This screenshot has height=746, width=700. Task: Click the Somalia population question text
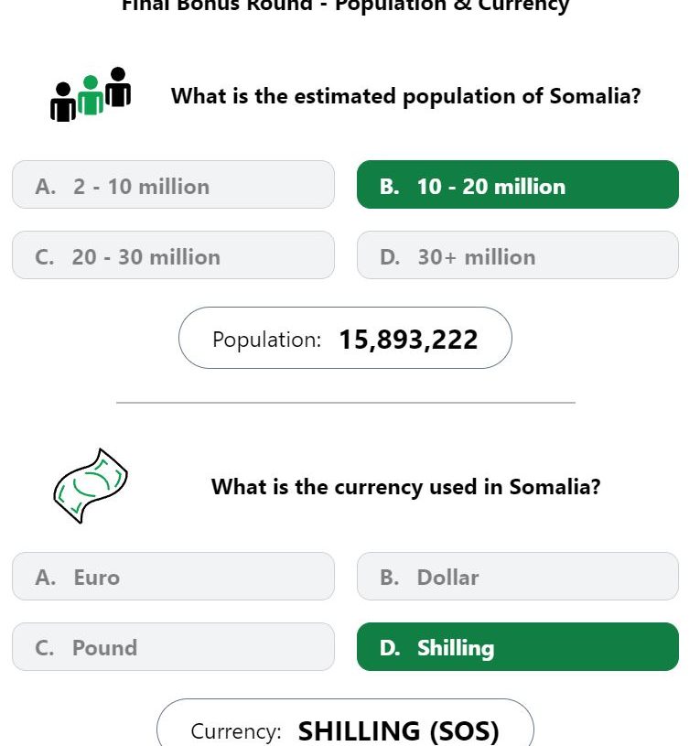coord(405,97)
